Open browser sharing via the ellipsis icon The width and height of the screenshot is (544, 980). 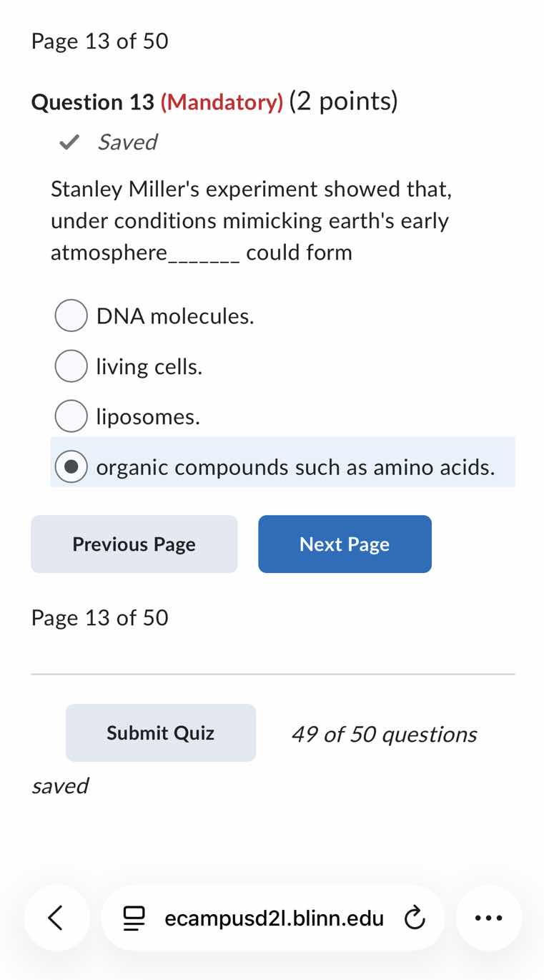pyautogui.click(x=488, y=918)
